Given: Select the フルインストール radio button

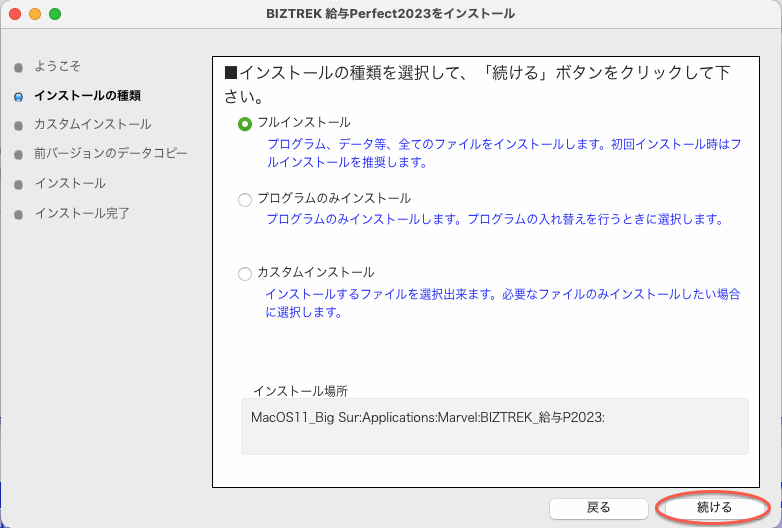Looking at the screenshot, I should click(245, 123).
